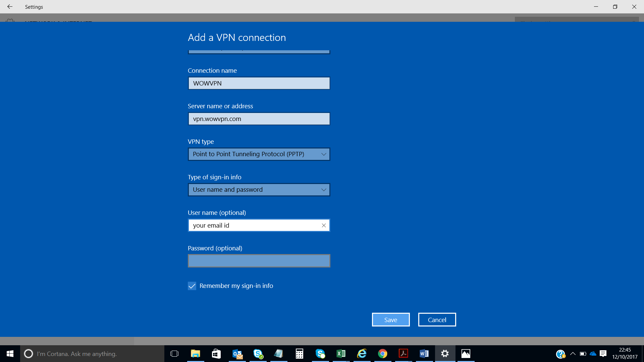
Task: Open Internet Explorer from taskbar
Action: pyautogui.click(x=362, y=354)
